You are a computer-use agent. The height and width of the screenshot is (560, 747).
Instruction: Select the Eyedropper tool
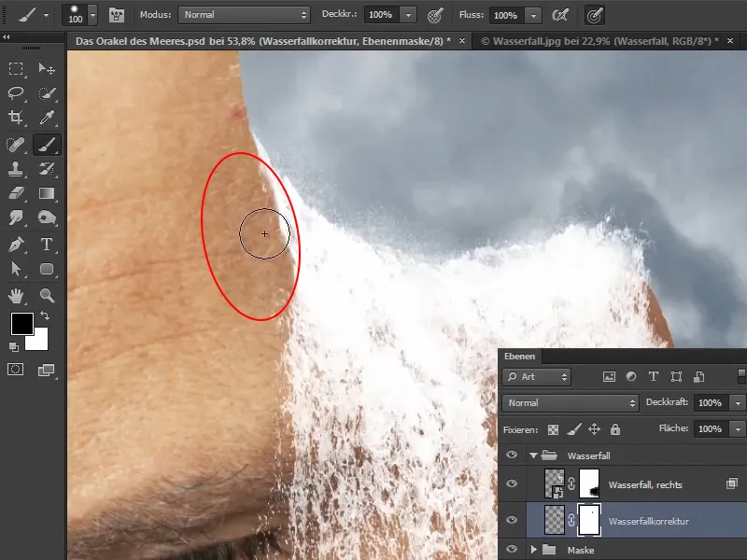pos(47,118)
